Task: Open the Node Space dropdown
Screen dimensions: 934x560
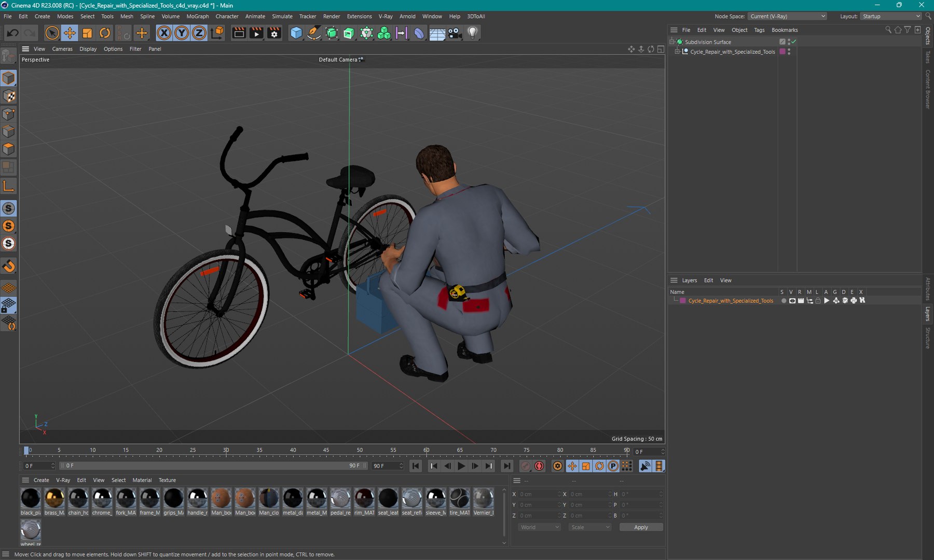Action: pyautogui.click(x=788, y=16)
